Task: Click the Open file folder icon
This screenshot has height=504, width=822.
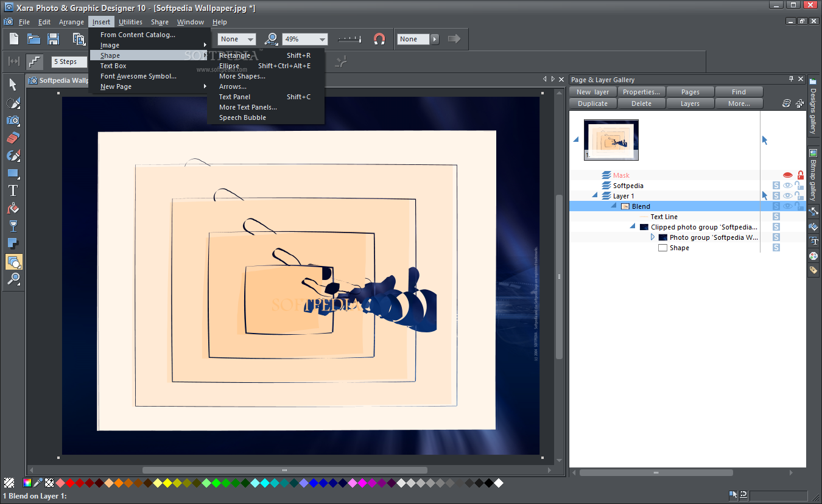Action: tap(33, 39)
